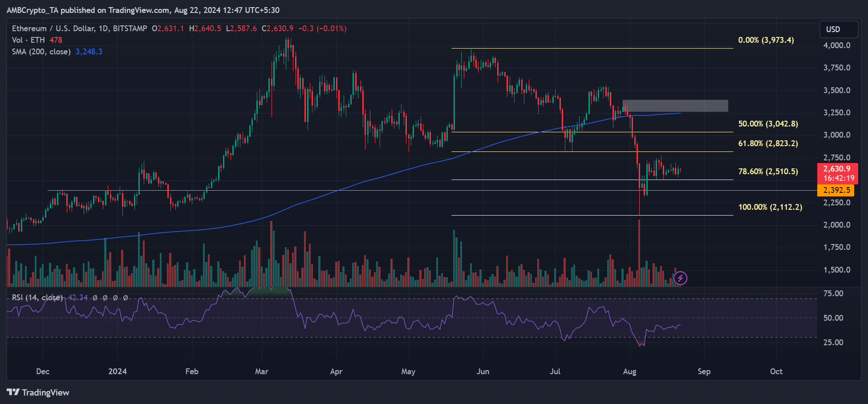Click the 25.00 RSI axis label
Image resolution: width=868 pixels, height=404 pixels.
(833, 343)
